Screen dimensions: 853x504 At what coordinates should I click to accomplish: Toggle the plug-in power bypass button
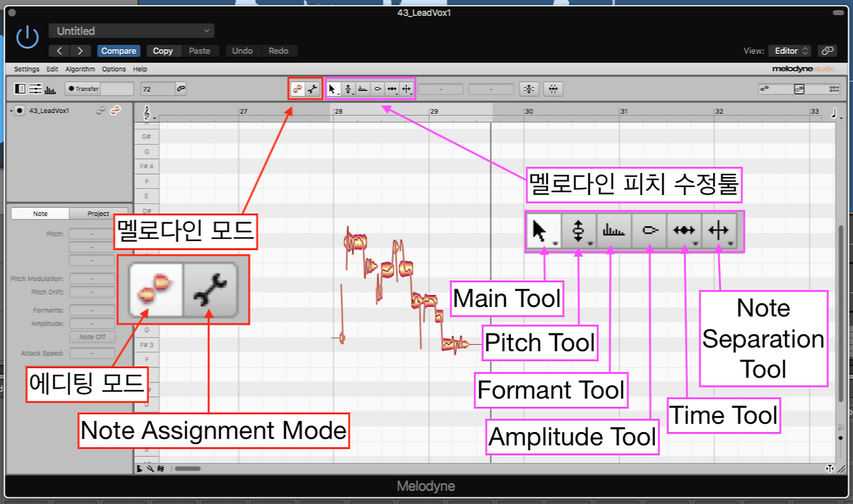pyautogui.click(x=27, y=37)
